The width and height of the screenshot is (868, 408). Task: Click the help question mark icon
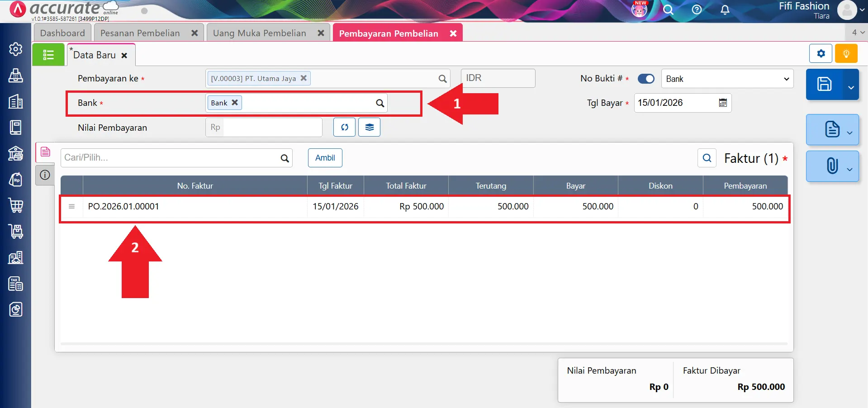(697, 10)
